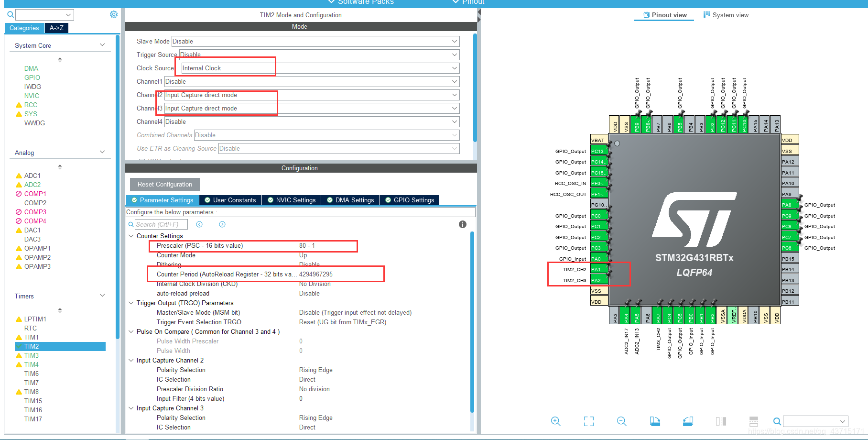This screenshot has width=868, height=440.
Task: Click the PA12 pin on the chip
Action: [790, 162]
